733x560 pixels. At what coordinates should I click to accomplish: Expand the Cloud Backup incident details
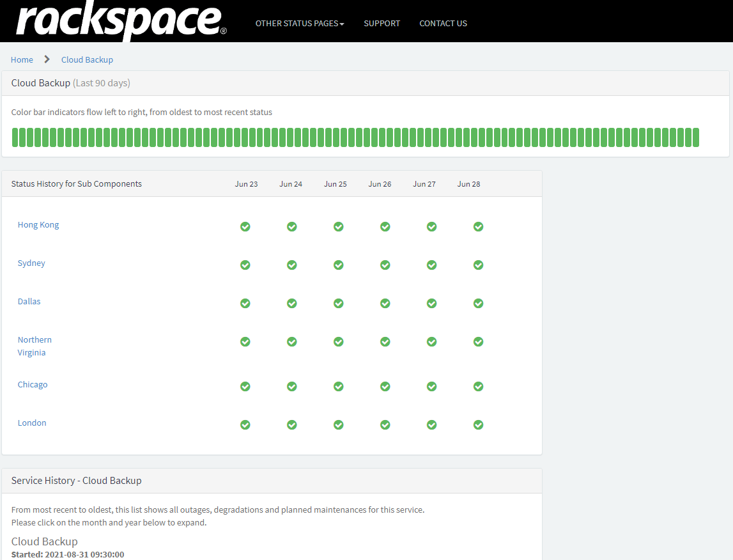[x=44, y=541]
